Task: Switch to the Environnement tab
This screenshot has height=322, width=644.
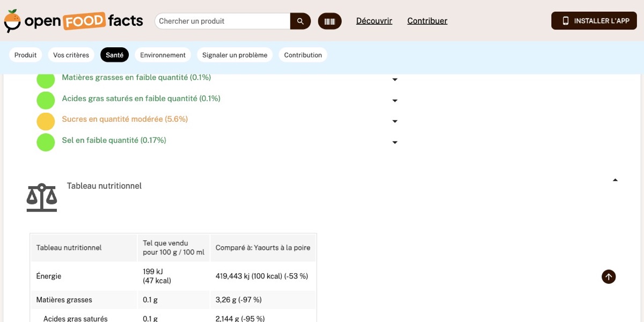Action: (163, 55)
